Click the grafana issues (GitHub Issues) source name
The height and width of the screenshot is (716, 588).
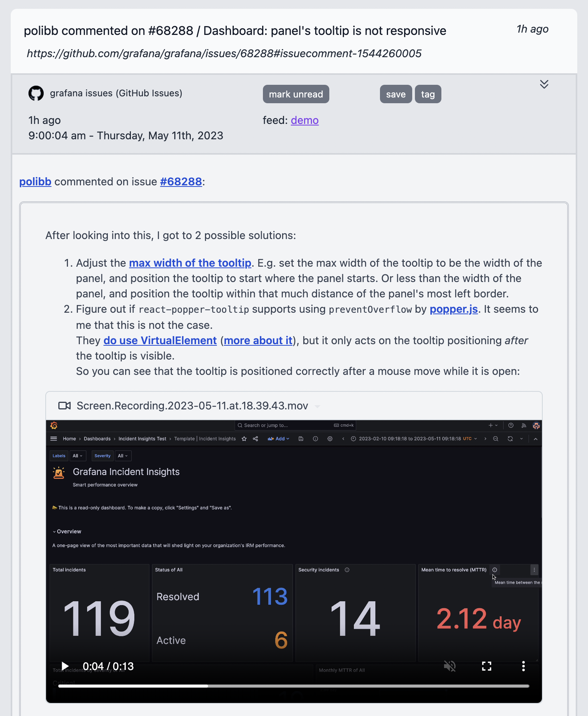pos(116,93)
